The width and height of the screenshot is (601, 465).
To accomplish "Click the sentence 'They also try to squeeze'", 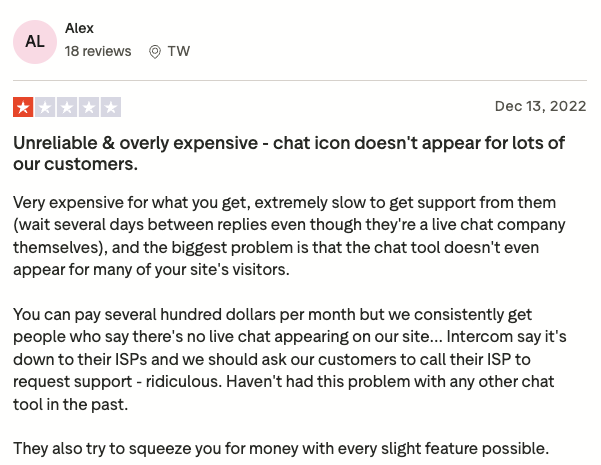I will tap(281, 449).
